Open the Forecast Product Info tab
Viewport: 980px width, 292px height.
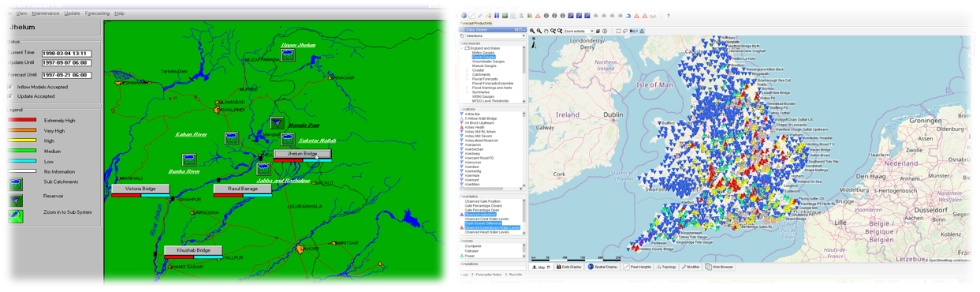(476, 24)
